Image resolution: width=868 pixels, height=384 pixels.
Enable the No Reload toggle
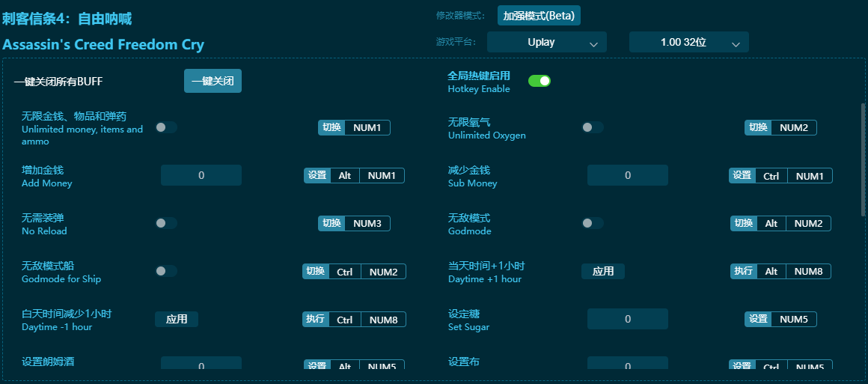point(166,223)
